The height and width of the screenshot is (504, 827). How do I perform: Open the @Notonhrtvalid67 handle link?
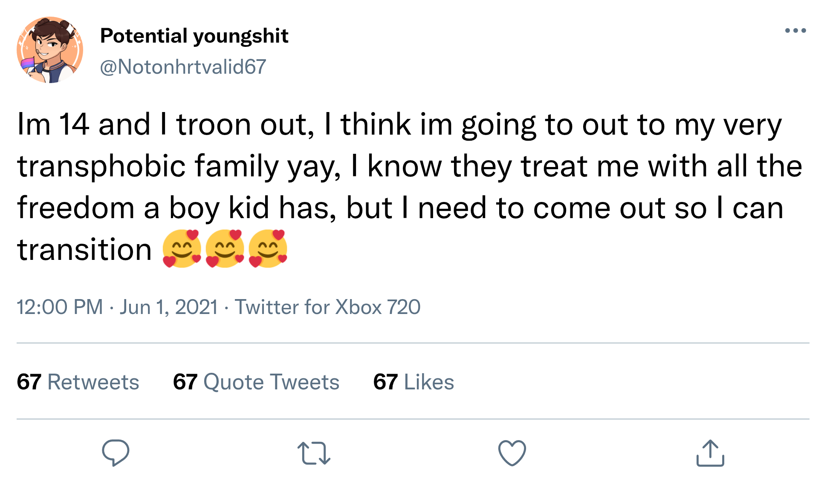coord(183,67)
